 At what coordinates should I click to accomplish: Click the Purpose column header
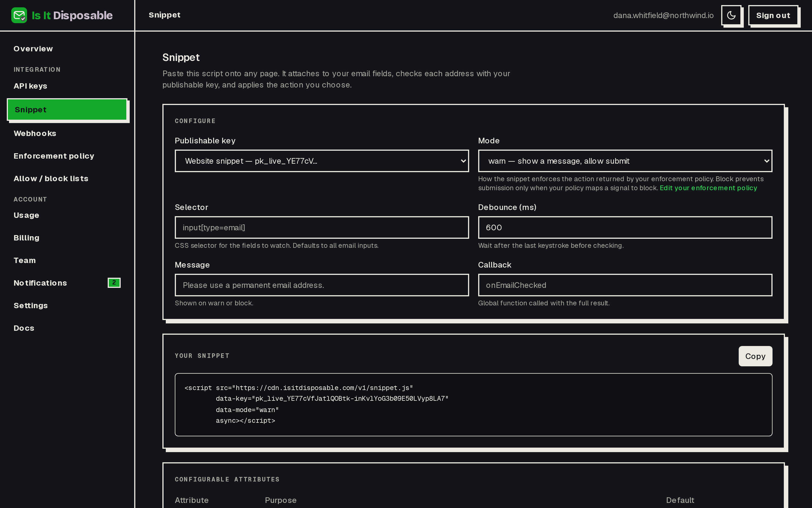281,500
